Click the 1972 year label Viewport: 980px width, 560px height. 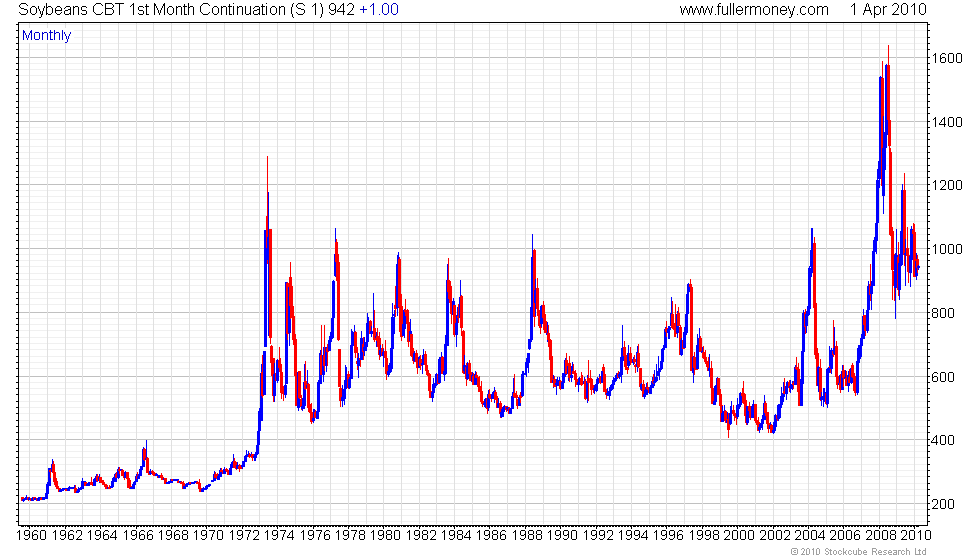point(244,536)
